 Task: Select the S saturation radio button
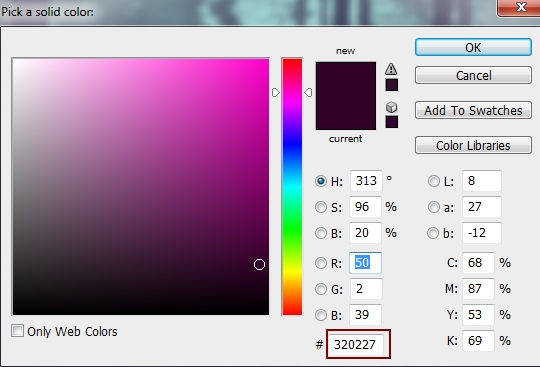(321, 207)
